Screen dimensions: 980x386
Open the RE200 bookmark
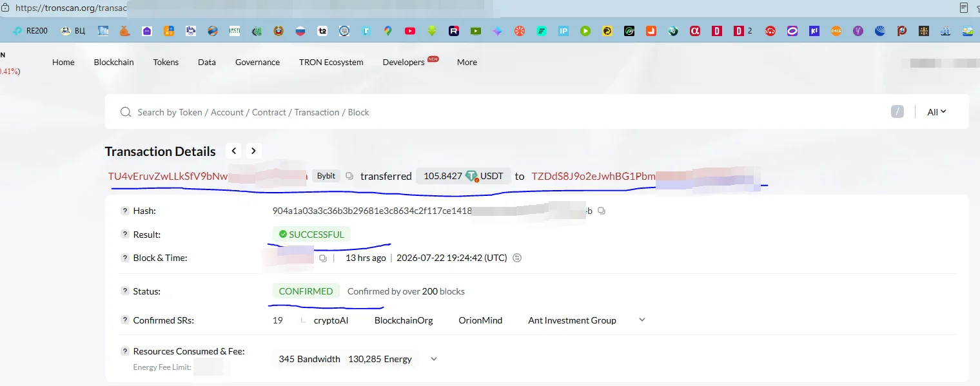30,30
